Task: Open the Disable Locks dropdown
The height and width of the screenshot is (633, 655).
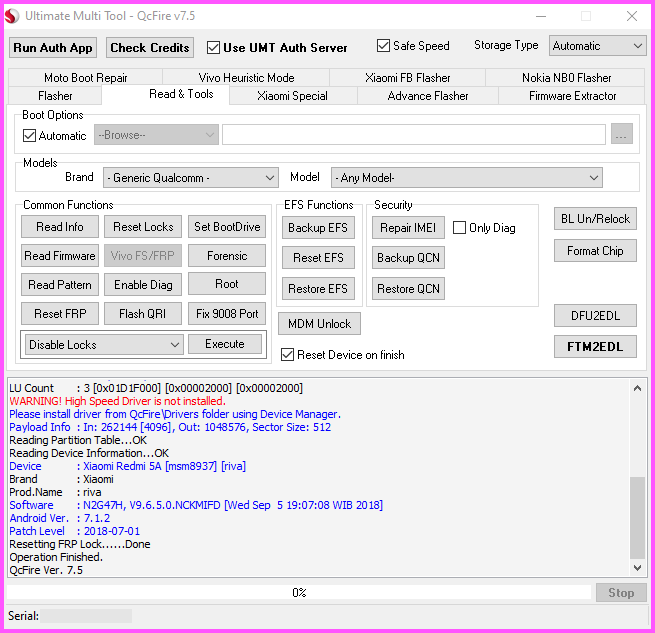Action: pos(104,345)
